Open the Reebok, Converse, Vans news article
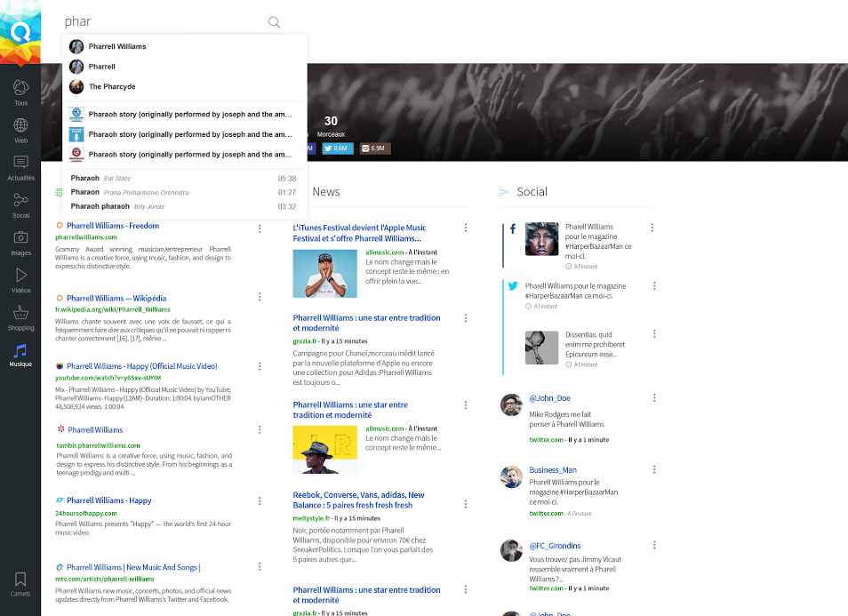The height and width of the screenshot is (616, 848). 358,500
